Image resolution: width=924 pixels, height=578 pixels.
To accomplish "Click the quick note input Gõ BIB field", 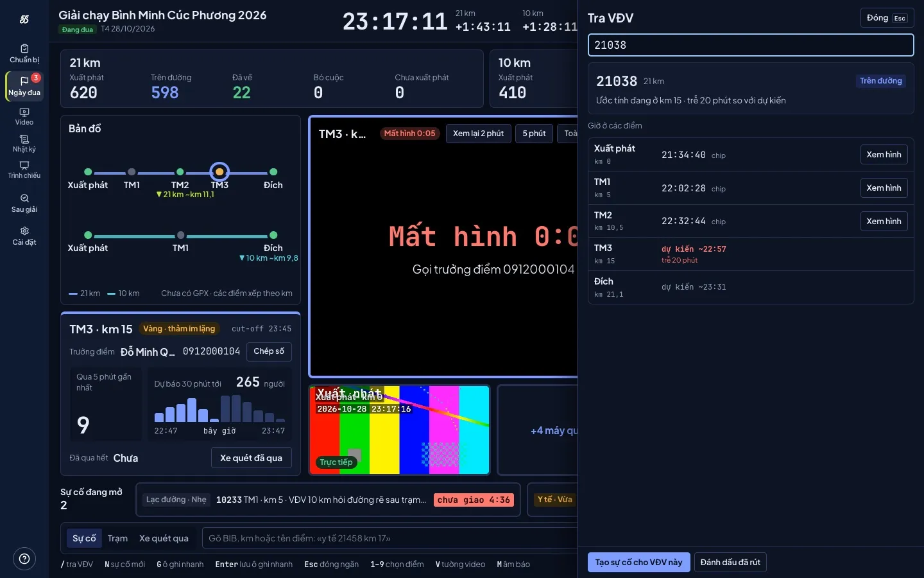I will click(391, 538).
